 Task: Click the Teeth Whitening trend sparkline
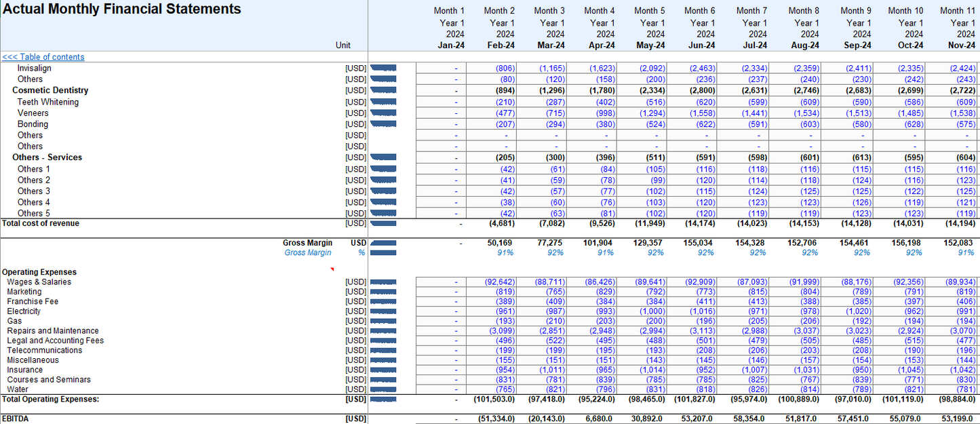click(383, 102)
